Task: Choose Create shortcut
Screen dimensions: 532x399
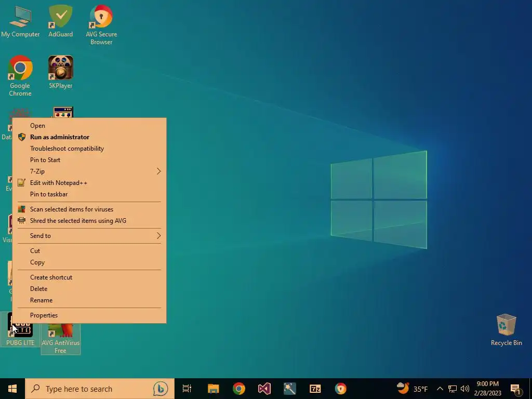Action: pos(89,277)
